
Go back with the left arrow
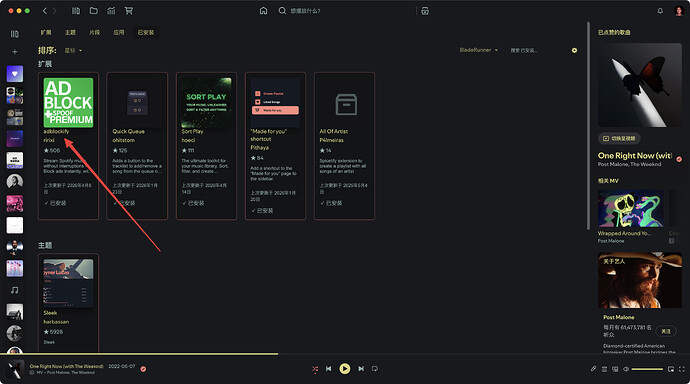pyautogui.click(x=44, y=11)
